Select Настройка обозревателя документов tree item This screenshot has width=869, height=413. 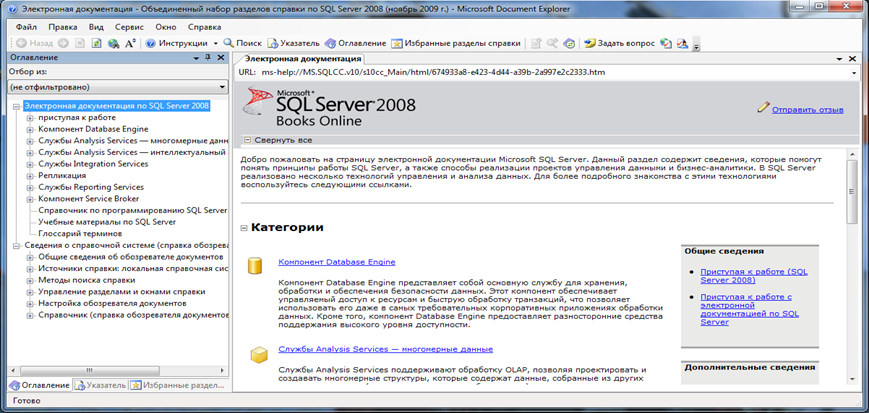[112, 303]
